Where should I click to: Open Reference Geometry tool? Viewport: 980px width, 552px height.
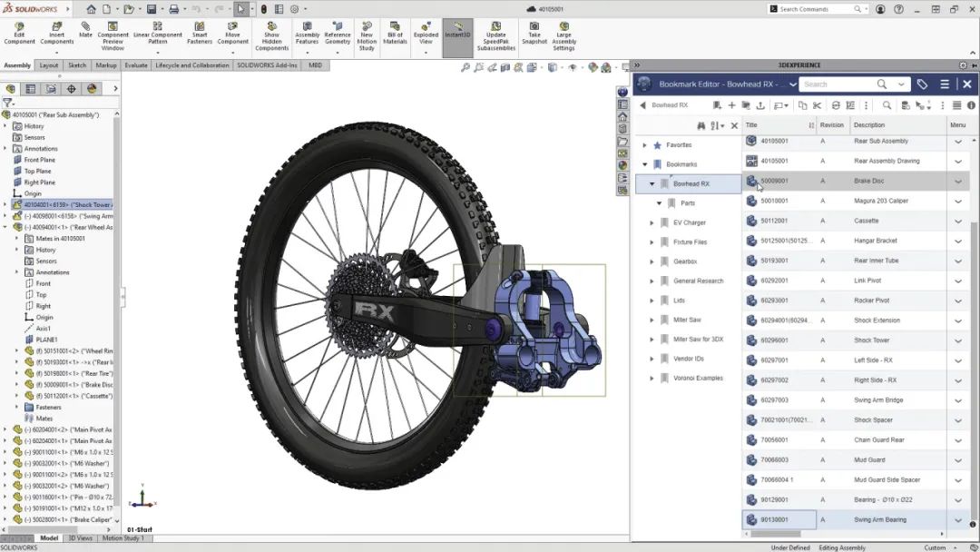point(338,34)
